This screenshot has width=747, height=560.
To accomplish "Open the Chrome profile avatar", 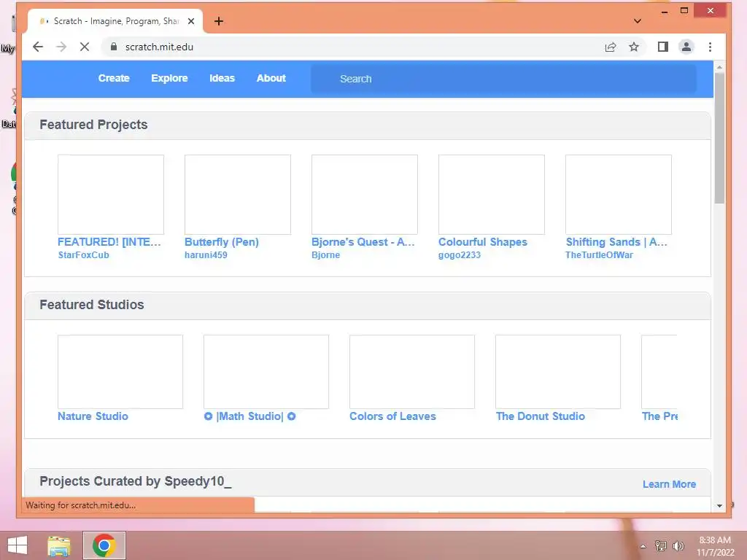I will click(686, 47).
